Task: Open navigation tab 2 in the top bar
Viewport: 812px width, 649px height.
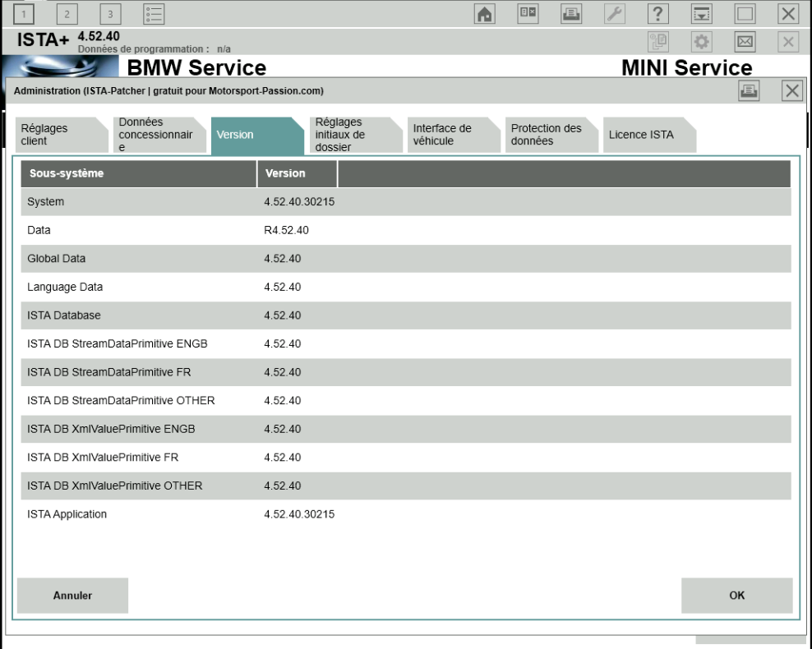Action: 67,14
